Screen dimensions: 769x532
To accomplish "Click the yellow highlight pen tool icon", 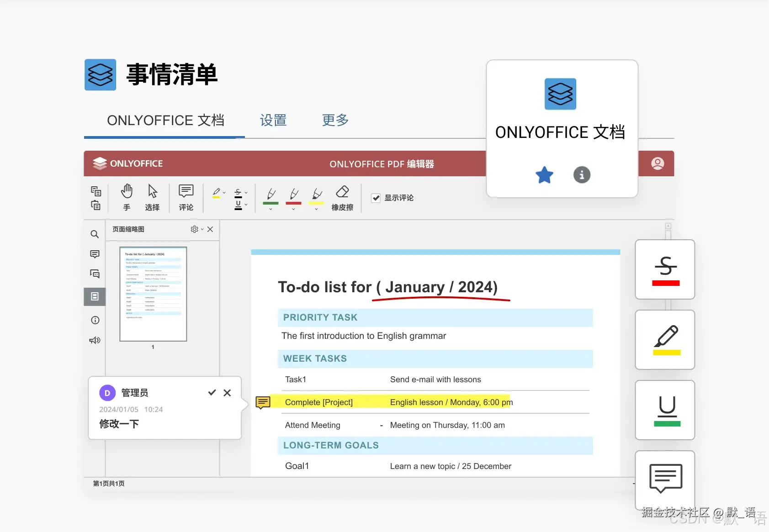I will click(x=217, y=193).
